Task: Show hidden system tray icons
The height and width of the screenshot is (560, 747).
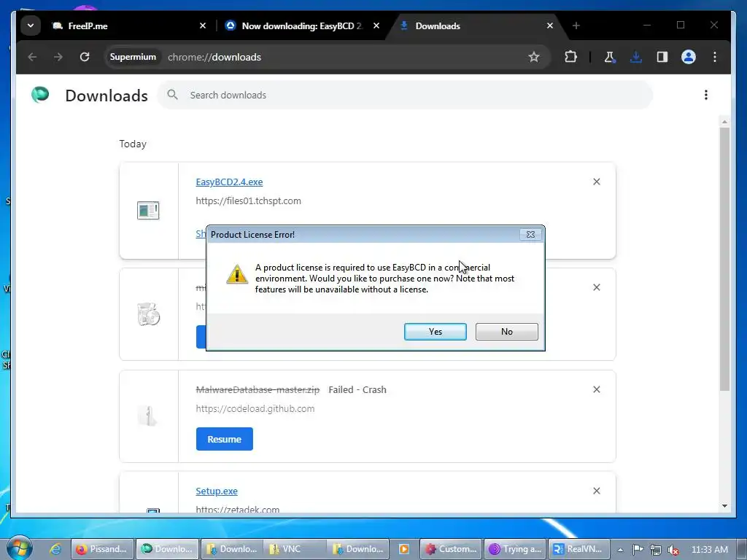Action: (x=620, y=550)
